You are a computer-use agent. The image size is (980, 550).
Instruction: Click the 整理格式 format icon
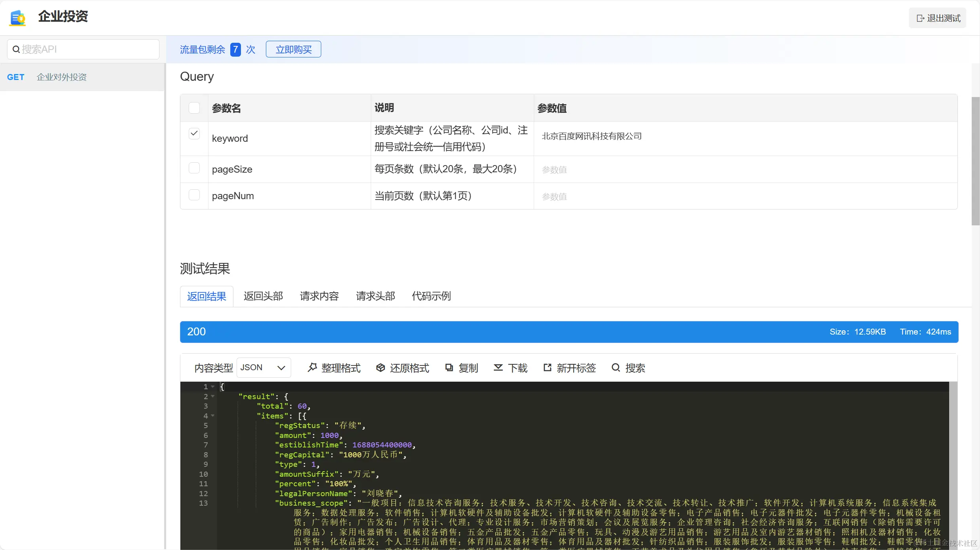point(313,367)
